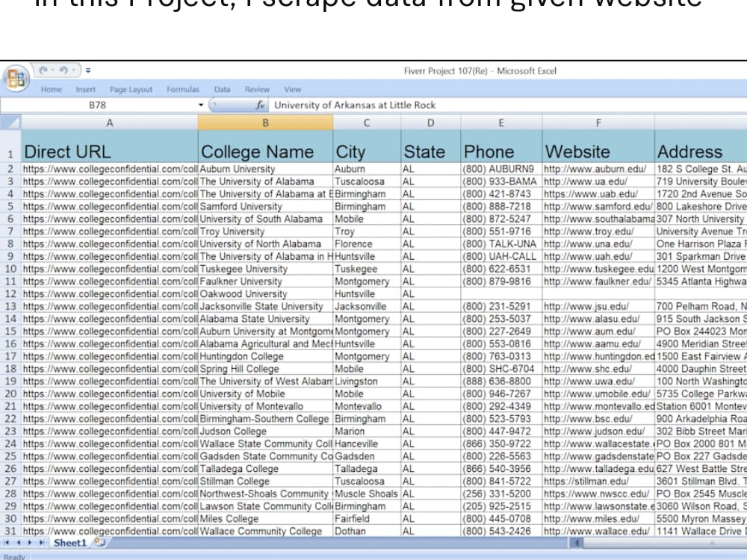Switch to the View tab
Viewport: 747px width, 560px height.
pos(293,89)
